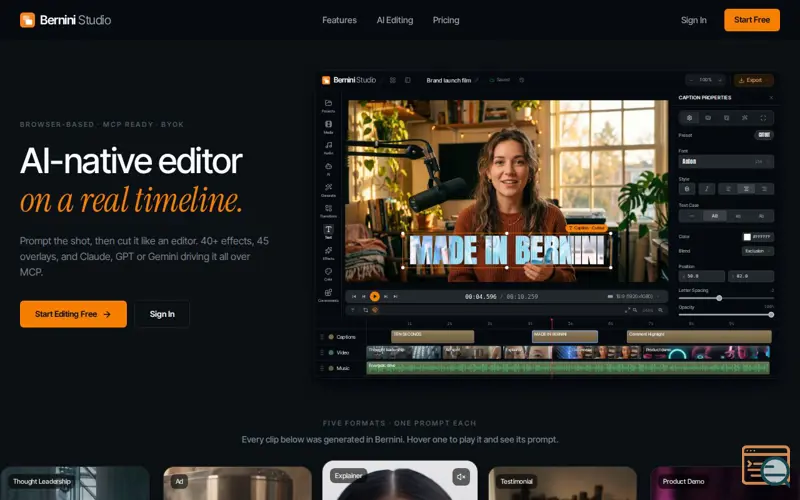Select the Text tool icon in sidebar

[x=328, y=232]
